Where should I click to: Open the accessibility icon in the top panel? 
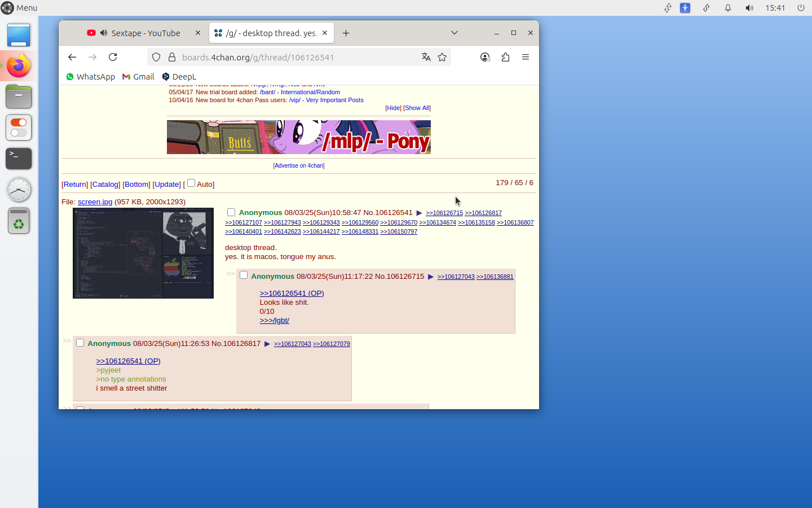point(685,8)
